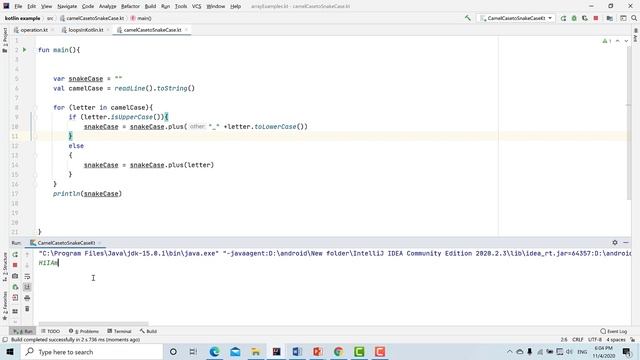640x360 pixels.
Task: Stop the process in the Run panel
Action: point(15,265)
